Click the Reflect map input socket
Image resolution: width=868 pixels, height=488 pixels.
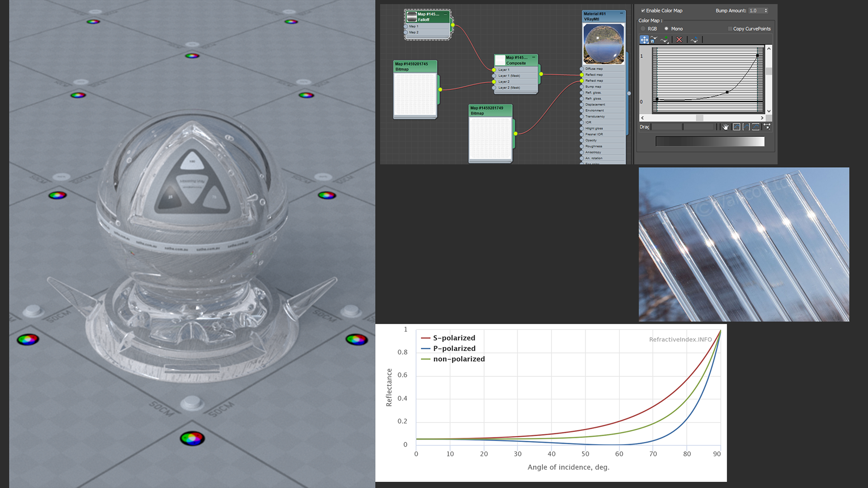[x=582, y=75]
